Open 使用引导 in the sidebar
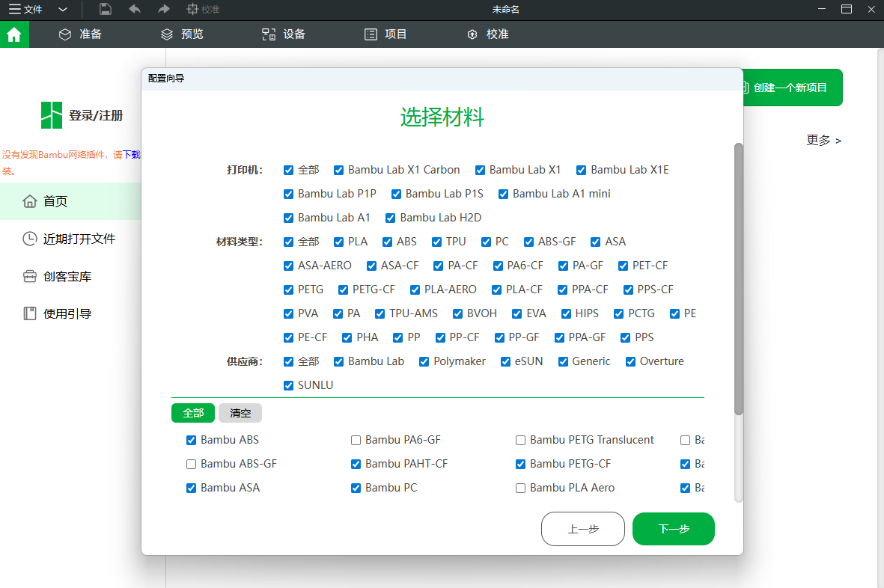This screenshot has width=884, height=588. point(57,313)
